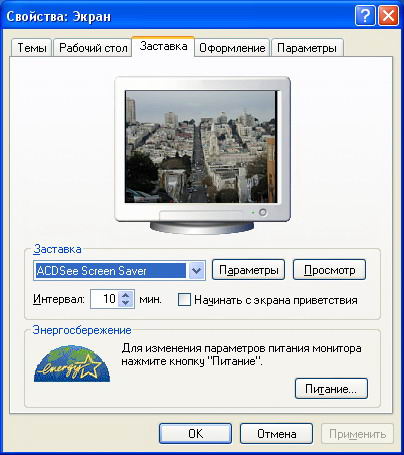
Task: Click the monitor preview image of city
Action: 201,146
